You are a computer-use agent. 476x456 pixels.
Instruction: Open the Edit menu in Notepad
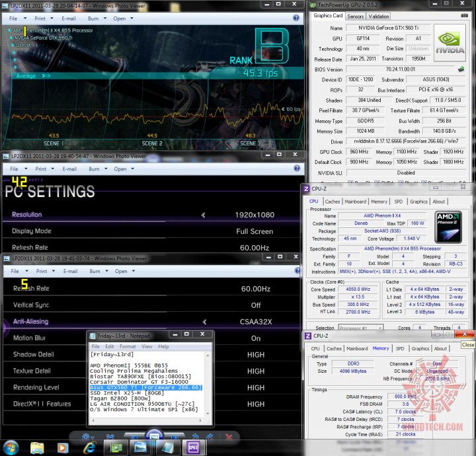(x=109, y=346)
